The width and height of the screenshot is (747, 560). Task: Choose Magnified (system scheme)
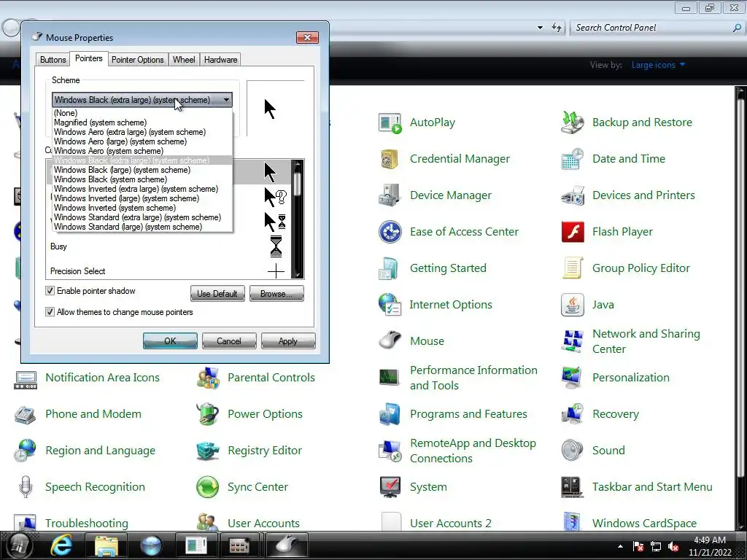(x=142, y=122)
